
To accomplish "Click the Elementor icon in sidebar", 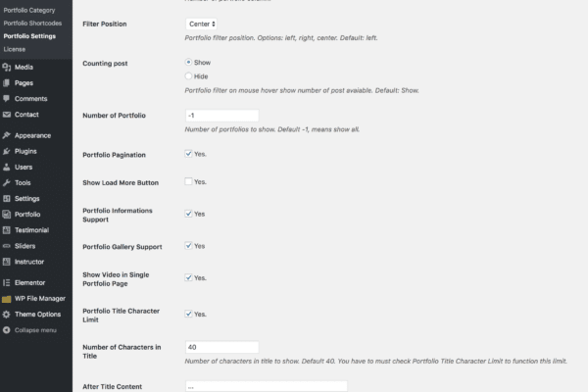I will [7, 283].
